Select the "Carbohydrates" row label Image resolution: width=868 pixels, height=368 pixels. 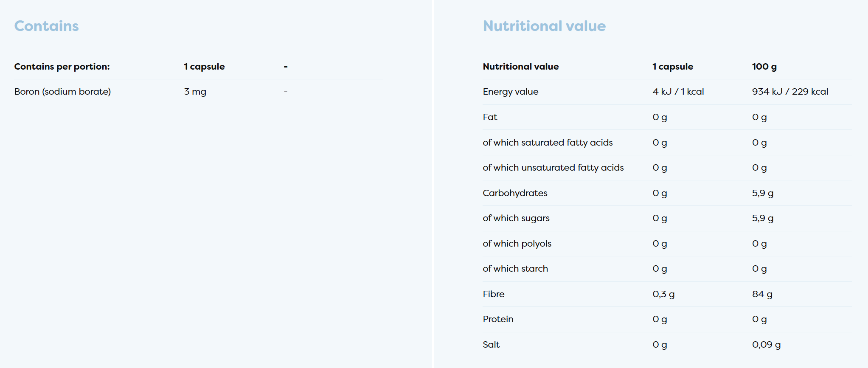click(515, 193)
